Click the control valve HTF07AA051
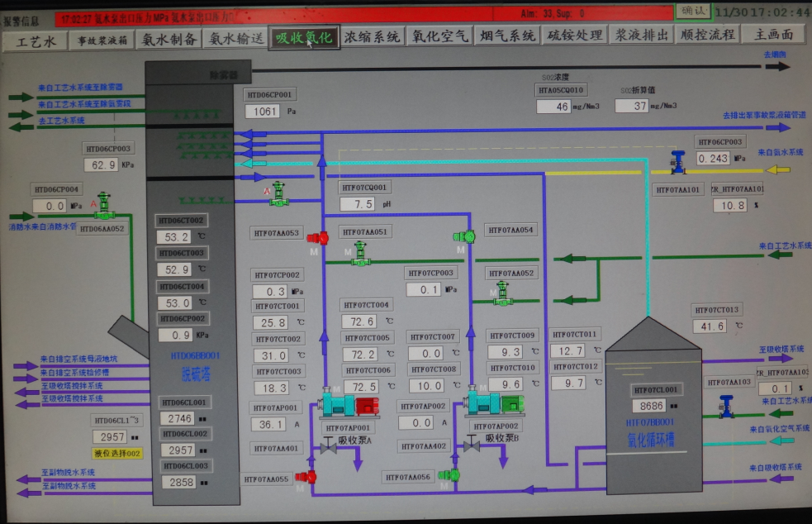The width and height of the screenshot is (812, 524). click(x=360, y=254)
